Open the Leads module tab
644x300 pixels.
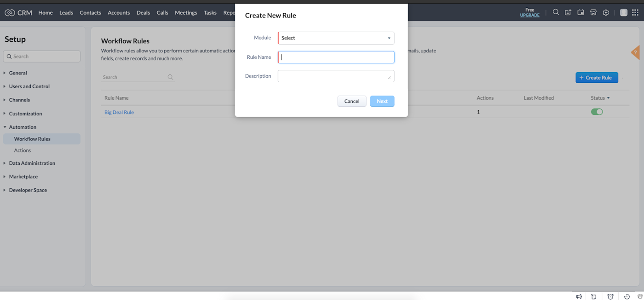click(x=66, y=12)
